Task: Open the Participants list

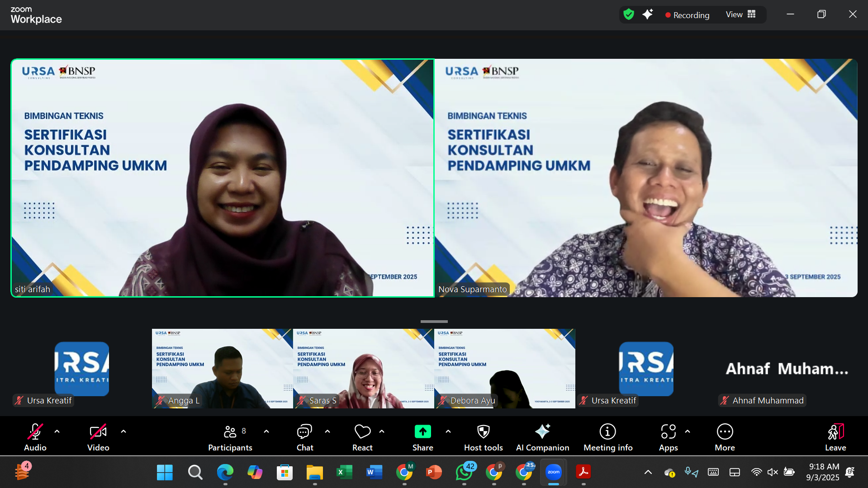Action: pyautogui.click(x=230, y=437)
